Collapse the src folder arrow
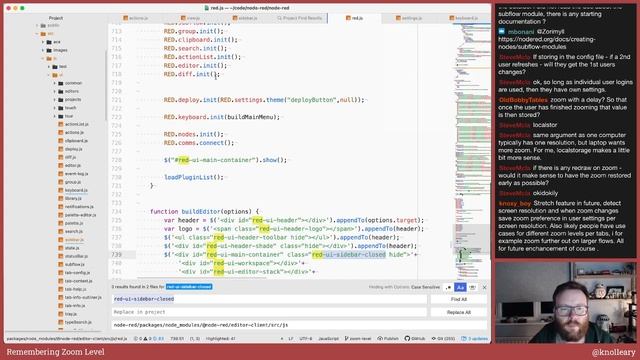Screen dimensions: 640x360 [x=37, y=34]
